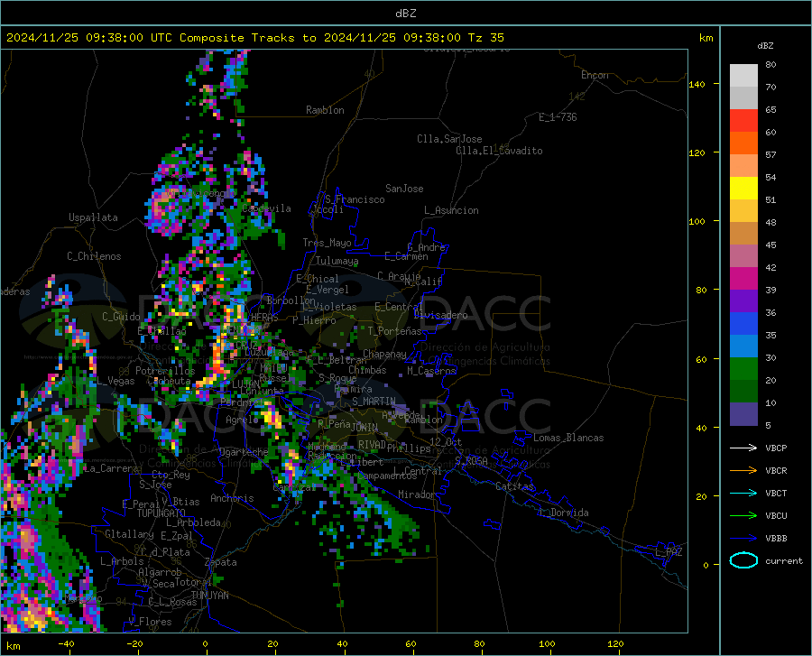812x656 pixels.
Task: Click the E_1-736 place label
Action: pos(558,117)
